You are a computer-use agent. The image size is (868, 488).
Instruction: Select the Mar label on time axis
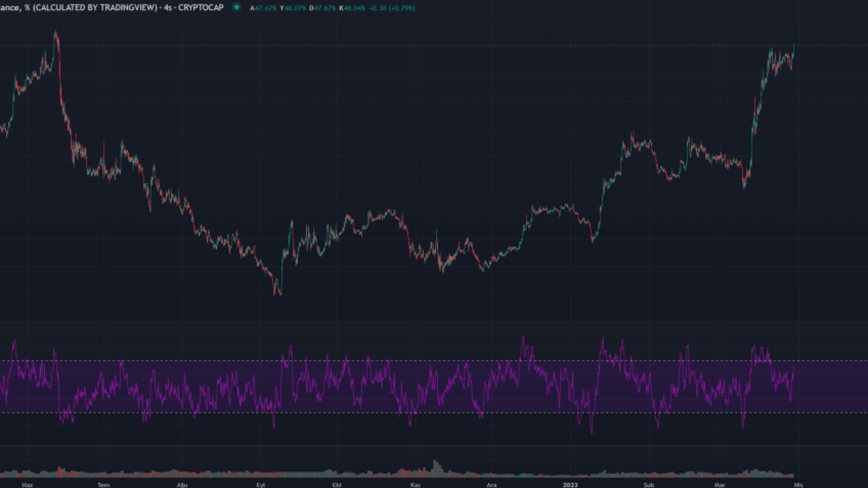pyautogui.click(x=720, y=484)
